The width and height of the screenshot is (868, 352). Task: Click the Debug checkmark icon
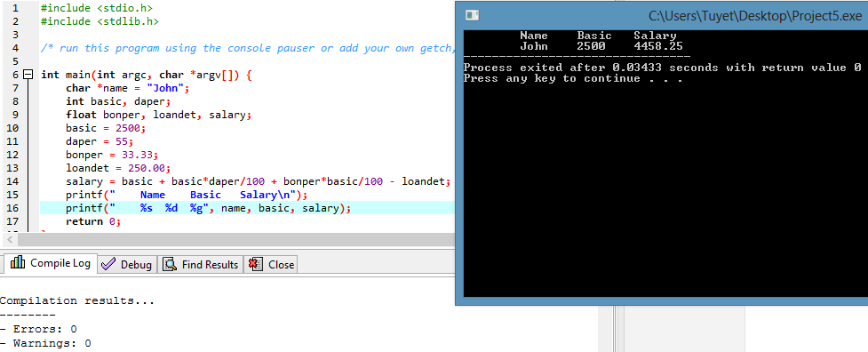pos(108,265)
